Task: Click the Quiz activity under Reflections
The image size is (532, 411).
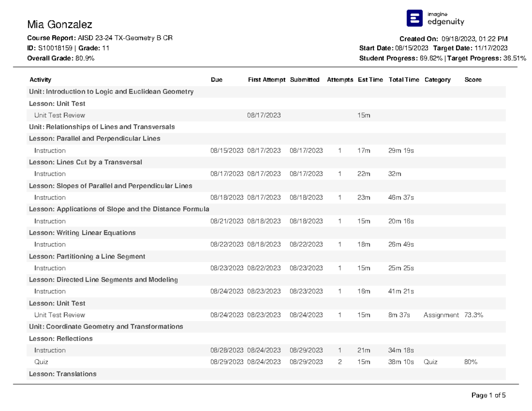Action: 41,362
